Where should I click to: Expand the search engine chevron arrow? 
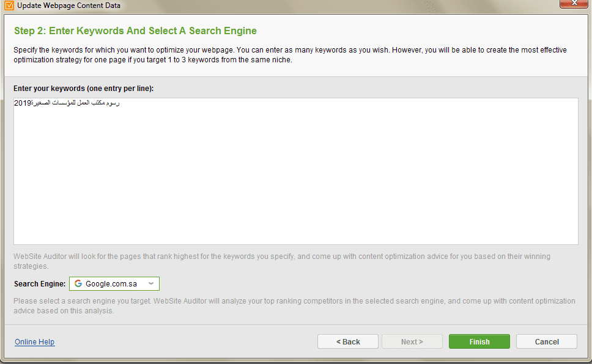151,283
